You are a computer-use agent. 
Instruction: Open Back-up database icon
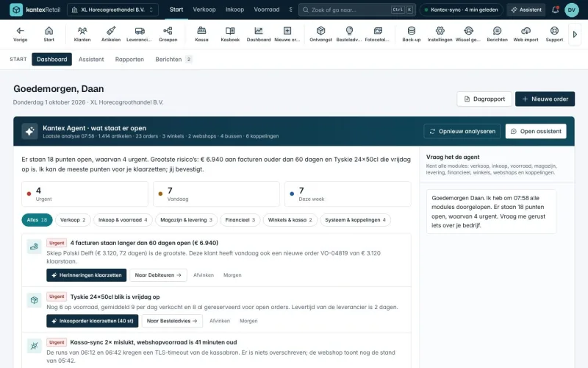[412, 34]
